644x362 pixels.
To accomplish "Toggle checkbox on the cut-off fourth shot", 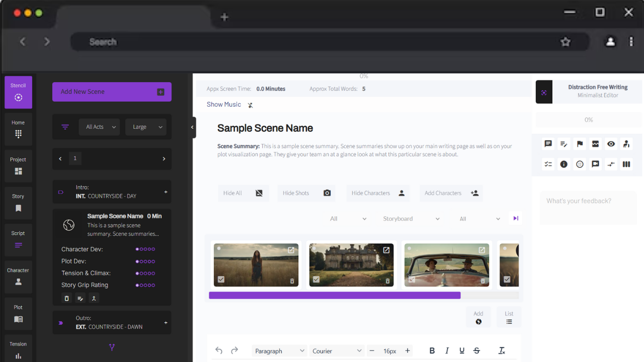I will click(x=507, y=280).
